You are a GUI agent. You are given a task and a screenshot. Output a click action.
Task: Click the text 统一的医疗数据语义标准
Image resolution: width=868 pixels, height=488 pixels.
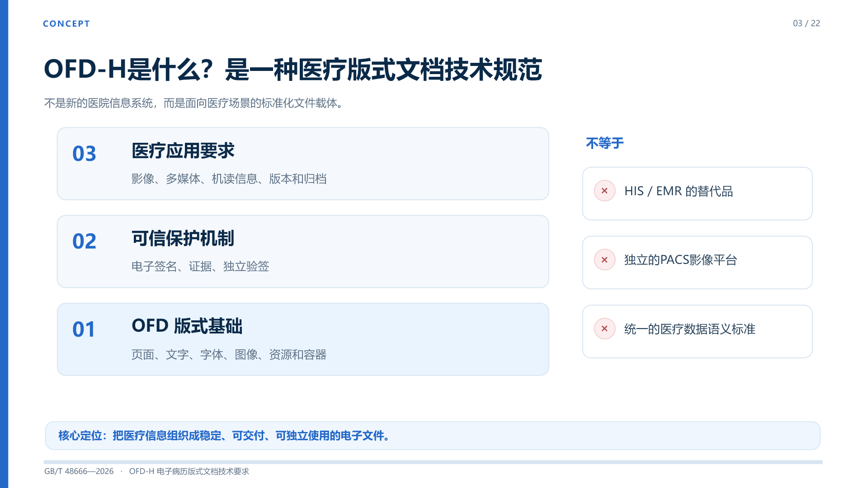pos(690,329)
